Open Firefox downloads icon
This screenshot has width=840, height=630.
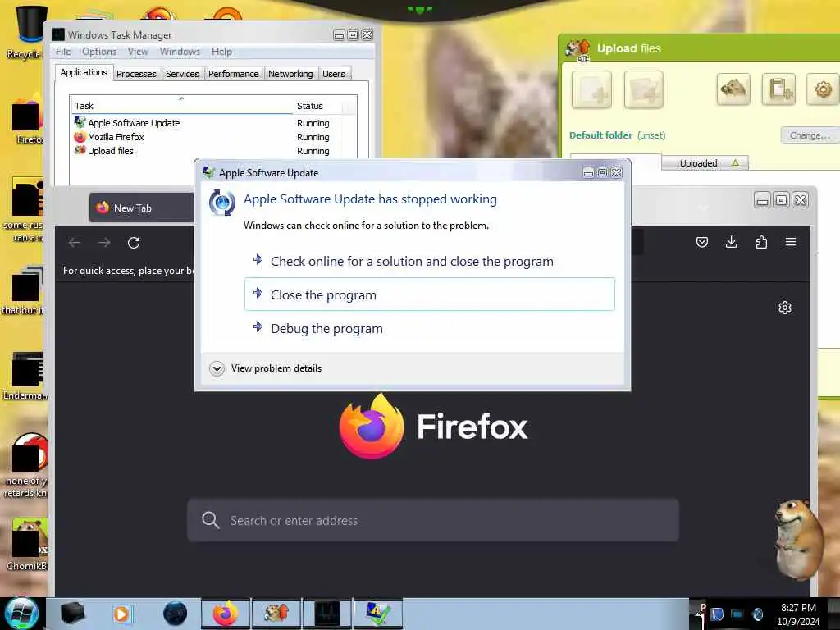(731, 242)
